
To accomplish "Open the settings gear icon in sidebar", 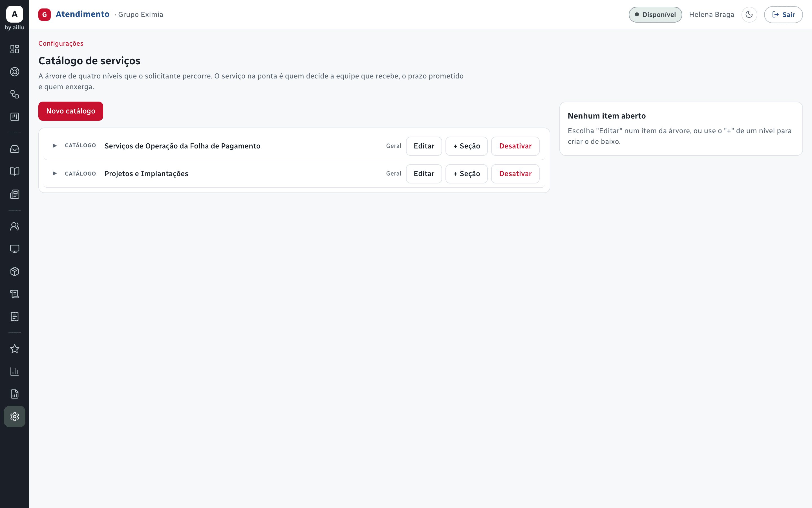I will coord(14,417).
